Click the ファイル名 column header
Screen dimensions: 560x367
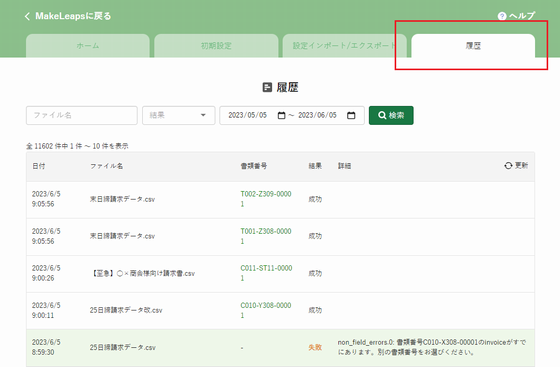[x=106, y=166]
